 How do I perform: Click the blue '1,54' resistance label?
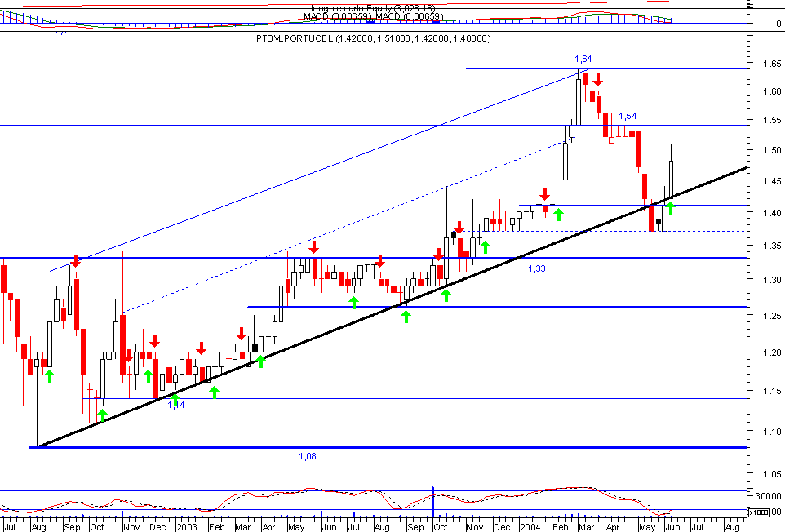tap(628, 116)
